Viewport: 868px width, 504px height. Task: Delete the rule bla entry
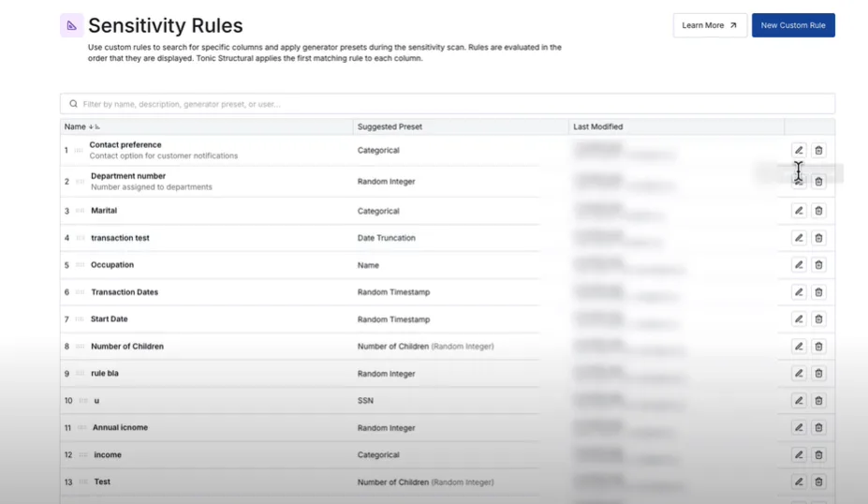click(818, 373)
